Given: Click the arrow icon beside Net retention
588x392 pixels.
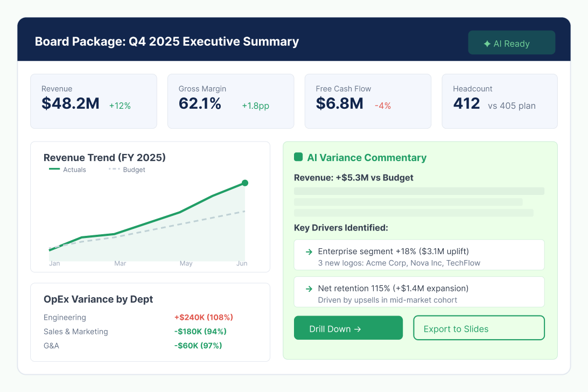Looking at the screenshot, I should (x=309, y=289).
